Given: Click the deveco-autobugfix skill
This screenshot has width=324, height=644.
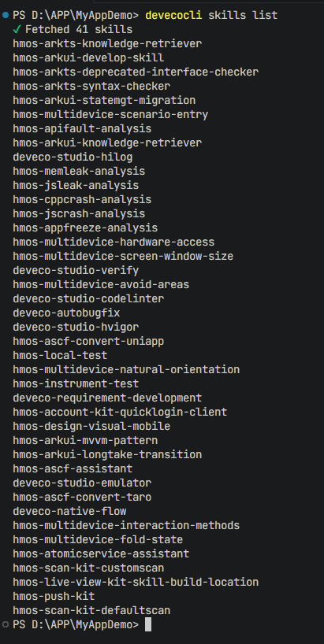Looking at the screenshot, I should coord(66,313).
